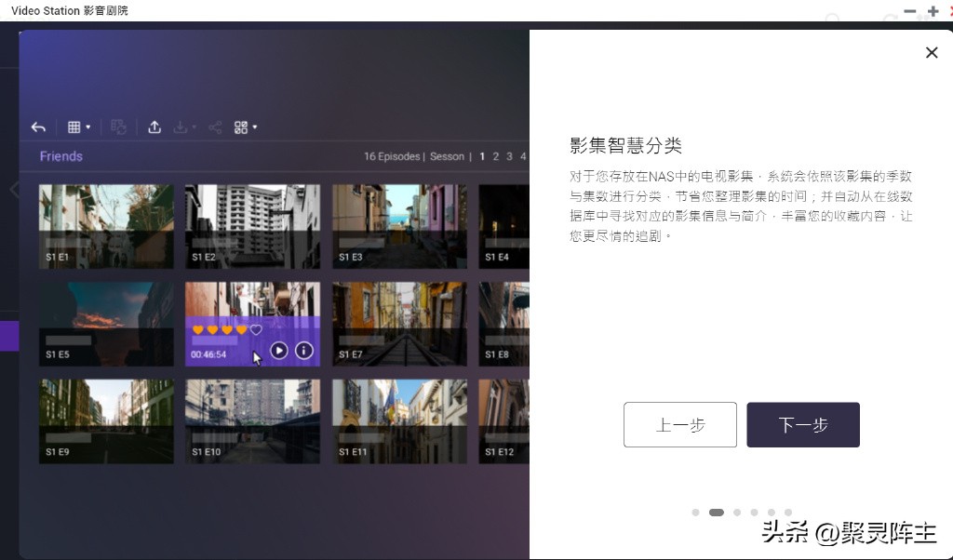Open the download options dropdown
The height and width of the screenshot is (560, 953).
[x=195, y=127]
